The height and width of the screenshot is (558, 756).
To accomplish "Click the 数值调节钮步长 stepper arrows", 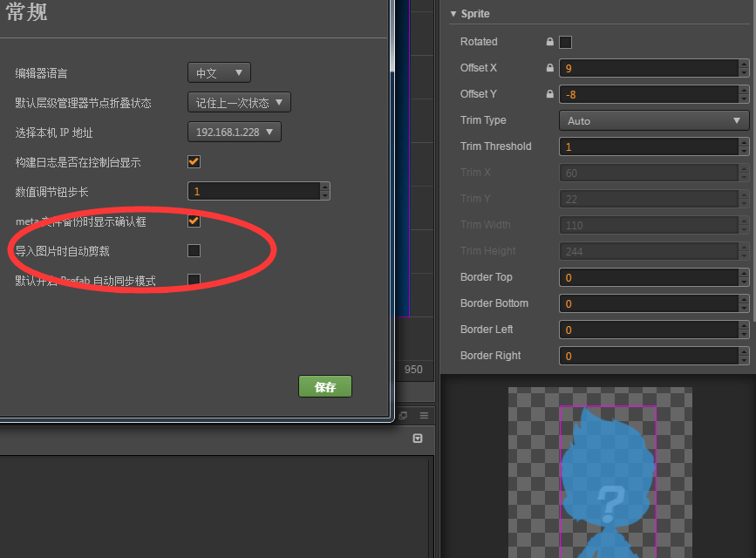I will tap(325, 191).
